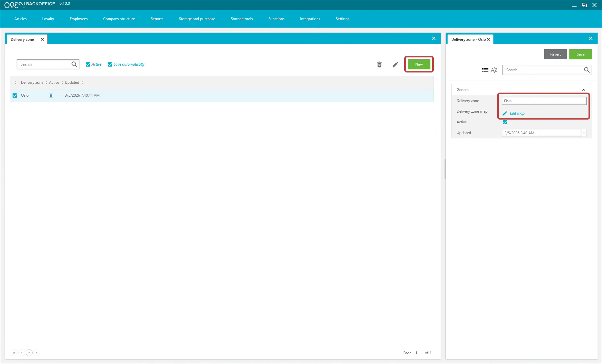The width and height of the screenshot is (602, 364).
Task: Open Storage and purchase menu
Action: click(x=197, y=19)
